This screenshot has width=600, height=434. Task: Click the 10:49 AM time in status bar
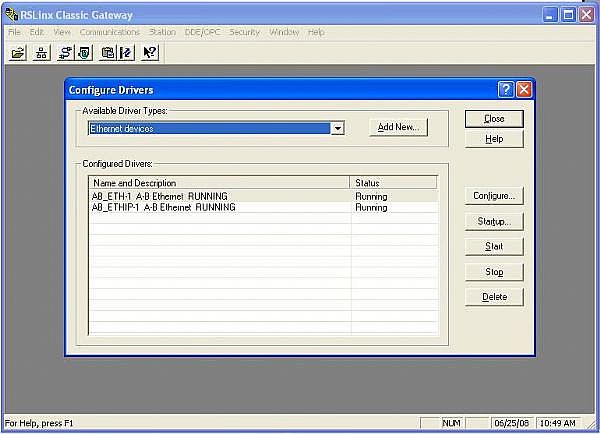click(x=558, y=423)
